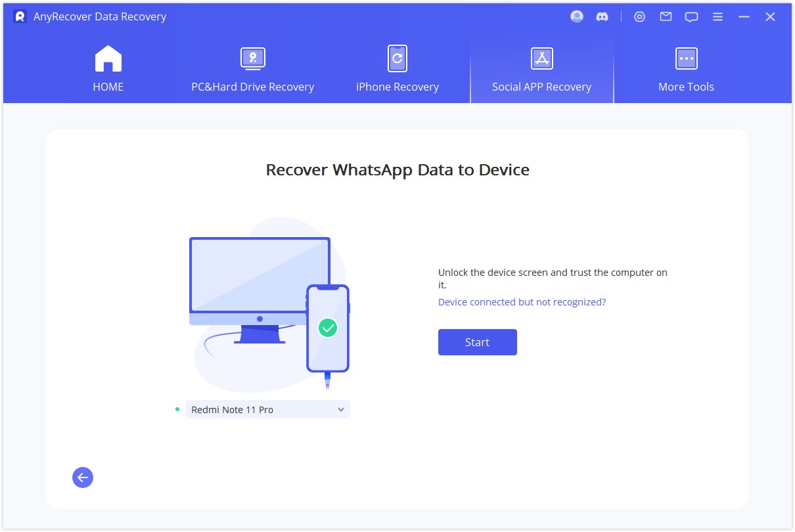Click the AnyRecover logo icon

(18, 16)
